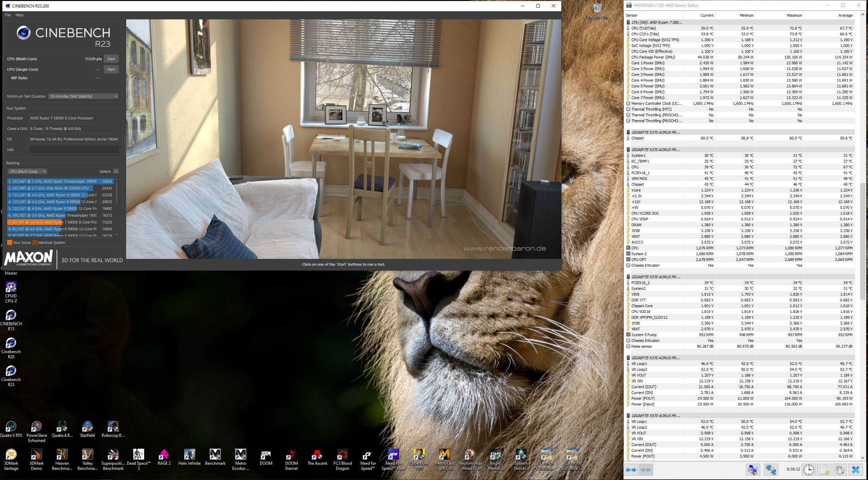Screen dimensions: 868x480
Task: Open the Superposition Benchmark desktop shortcut
Action: tap(113, 460)
